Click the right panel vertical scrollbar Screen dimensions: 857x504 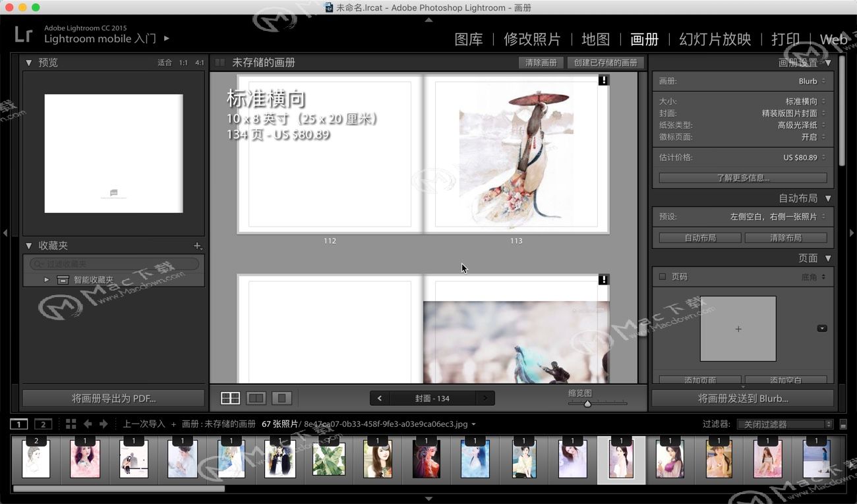(842, 112)
